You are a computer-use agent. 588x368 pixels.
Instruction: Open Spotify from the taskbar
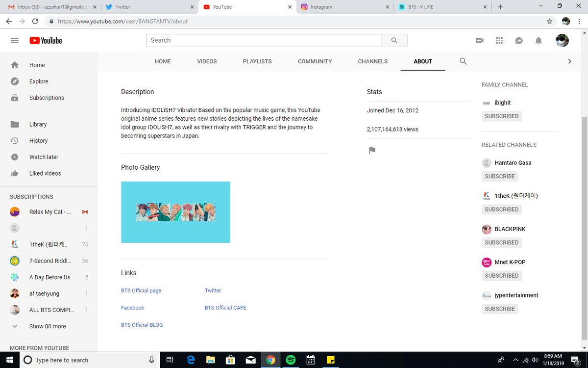tap(291, 360)
